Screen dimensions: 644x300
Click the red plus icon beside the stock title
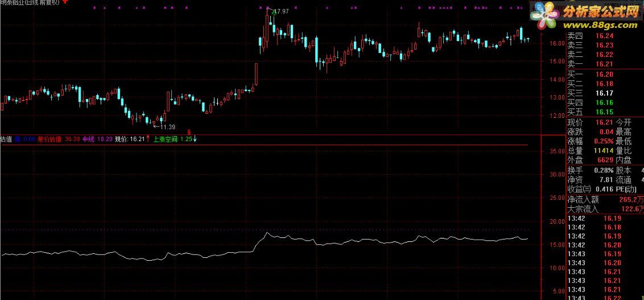pos(65,2)
